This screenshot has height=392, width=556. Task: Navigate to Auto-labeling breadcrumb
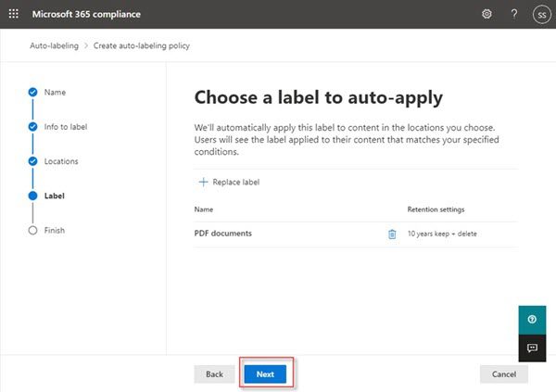coord(55,45)
